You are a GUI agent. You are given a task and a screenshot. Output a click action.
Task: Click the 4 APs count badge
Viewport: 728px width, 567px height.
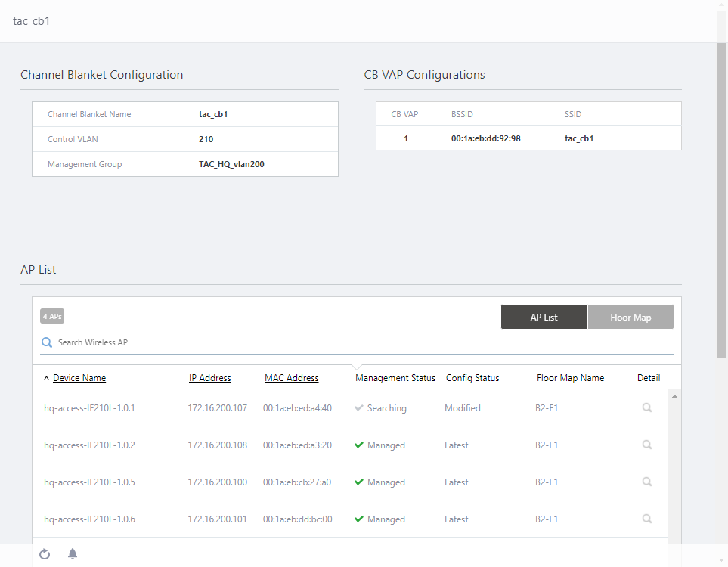pyautogui.click(x=52, y=317)
